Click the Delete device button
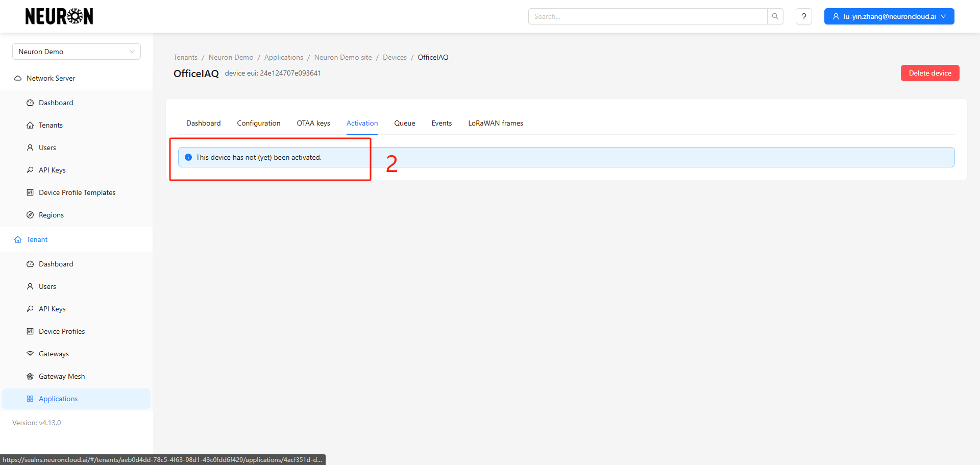This screenshot has height=465, width=980. (930, 73)
